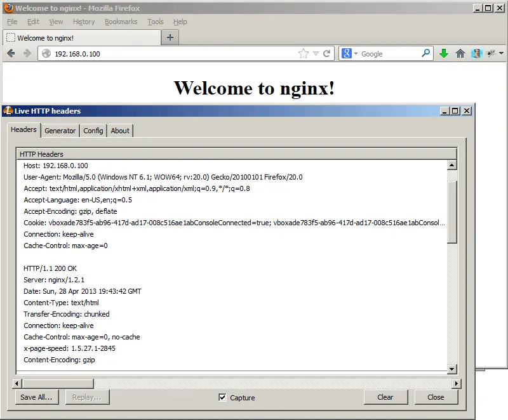
Task: Switch to the About tab
Action: [x=120, y=131]
